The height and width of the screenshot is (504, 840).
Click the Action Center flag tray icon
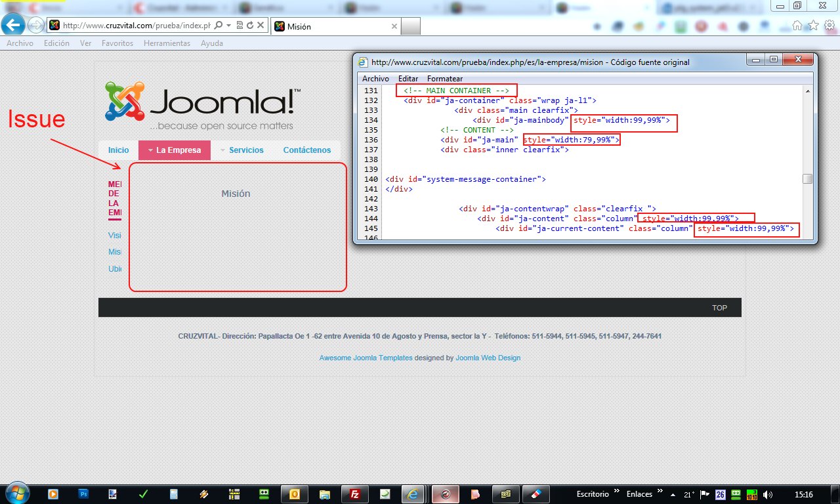[x=705, y=494]
